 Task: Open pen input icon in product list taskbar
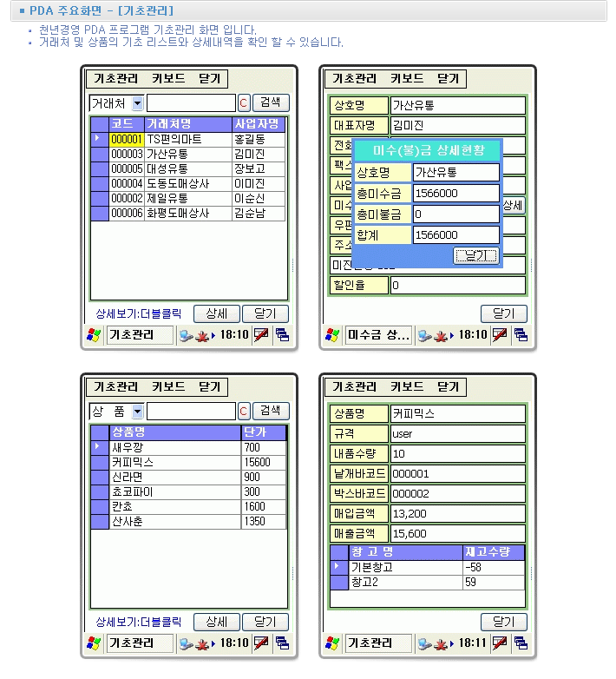tap(261, 643)
